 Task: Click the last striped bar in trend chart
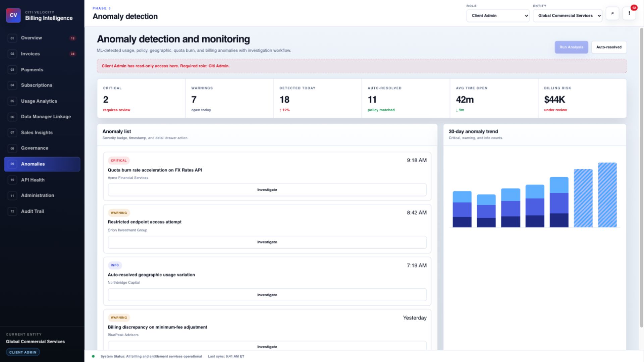[607, 195]
